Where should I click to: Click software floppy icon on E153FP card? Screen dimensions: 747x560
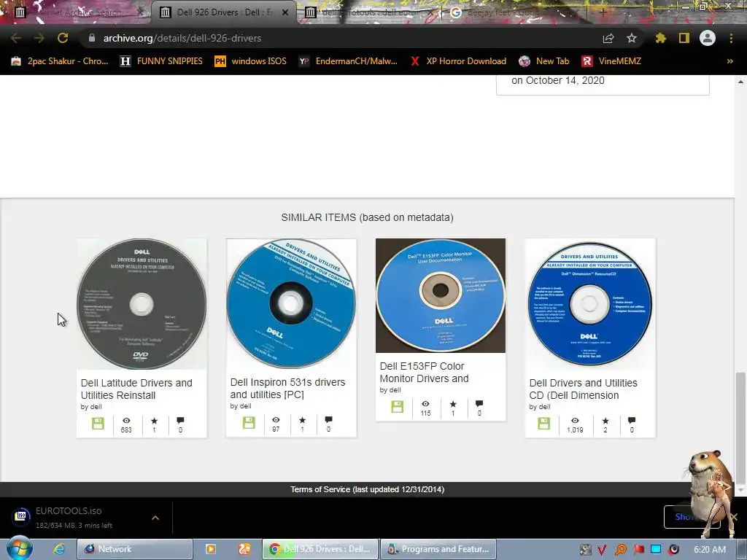398,406
